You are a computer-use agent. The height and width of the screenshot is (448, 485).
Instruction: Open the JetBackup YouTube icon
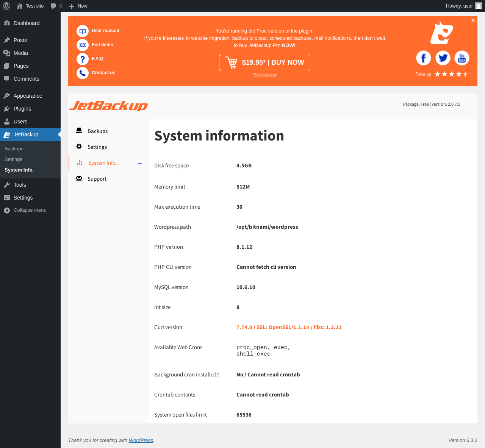(x=462, y=58)
